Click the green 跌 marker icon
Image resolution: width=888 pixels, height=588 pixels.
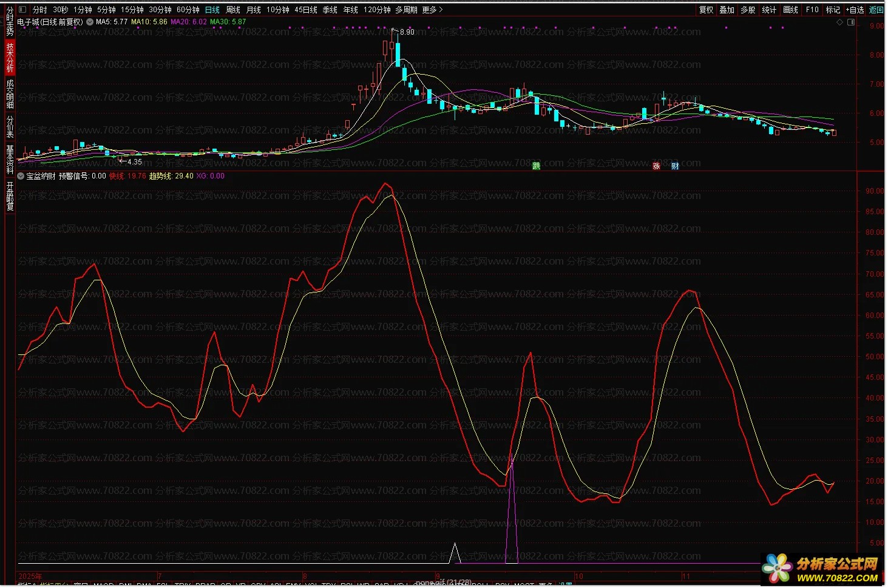[x=536, y=166]
